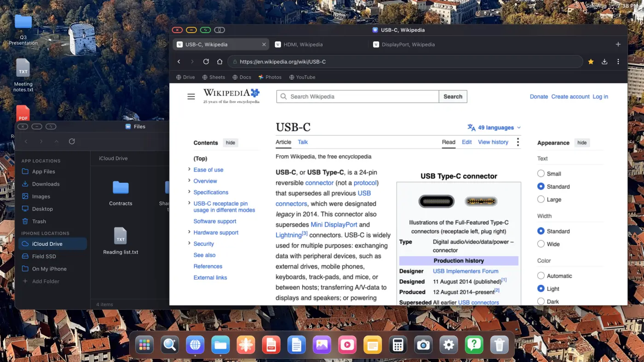Select the Small text size option
Viewport: 644px width, 362px height.
541,174
